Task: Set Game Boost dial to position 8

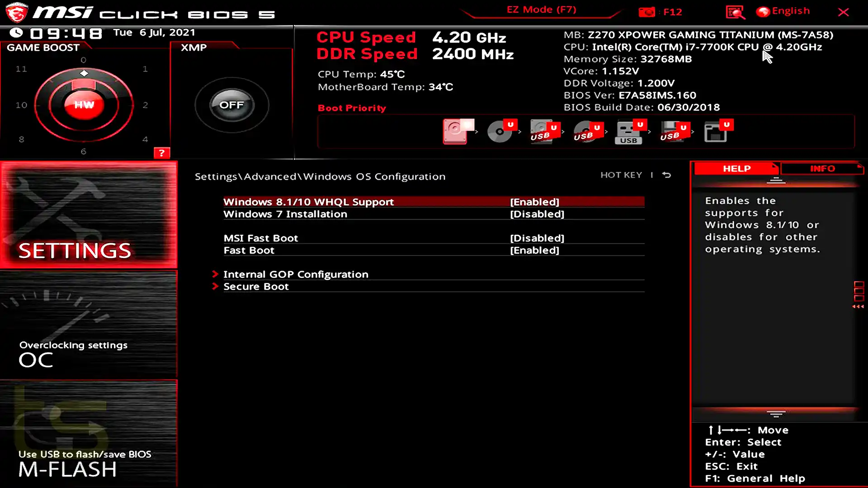Action: (x=21, y=140)
